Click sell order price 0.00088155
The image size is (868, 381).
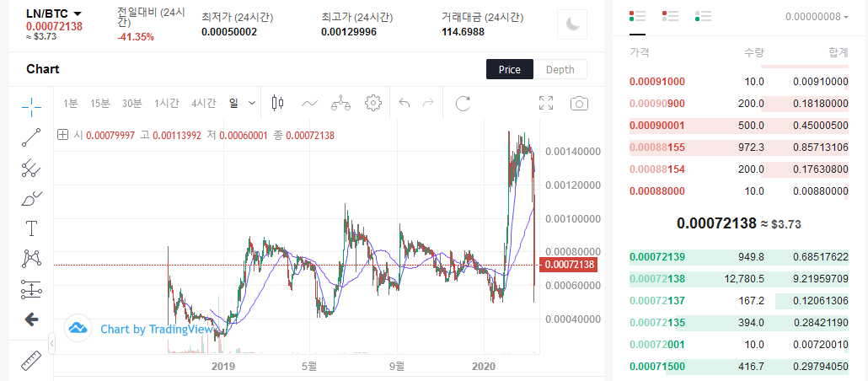coord(657,148)
